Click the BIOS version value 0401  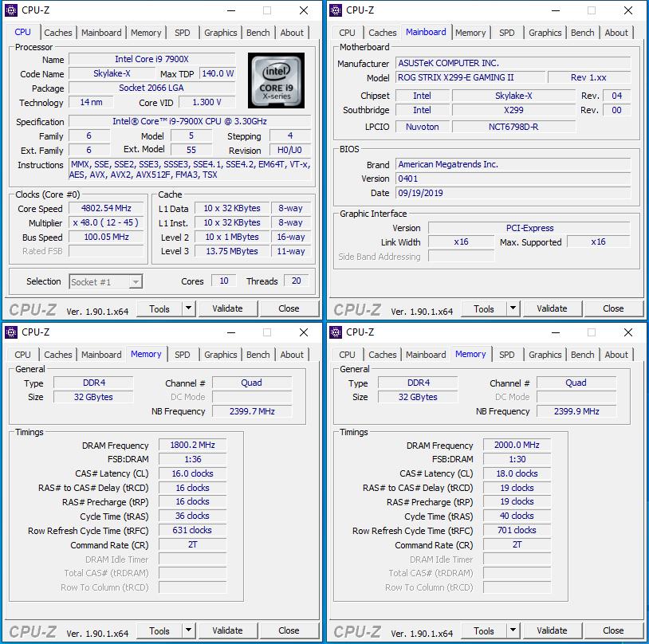click(x=513, y=179)
